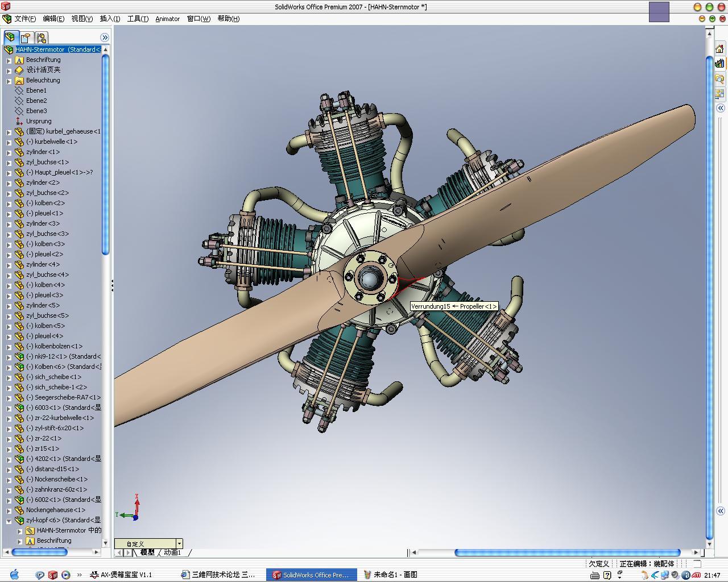
Task: Switch to the PropertyManager tab
Action: pyautogui.click(x=26, y=38)
